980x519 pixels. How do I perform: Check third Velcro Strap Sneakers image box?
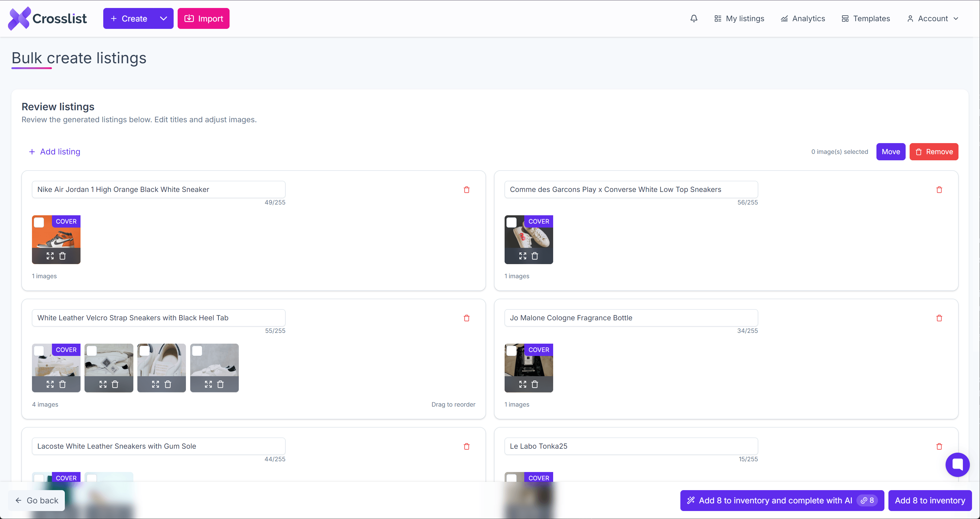point(144,351)
